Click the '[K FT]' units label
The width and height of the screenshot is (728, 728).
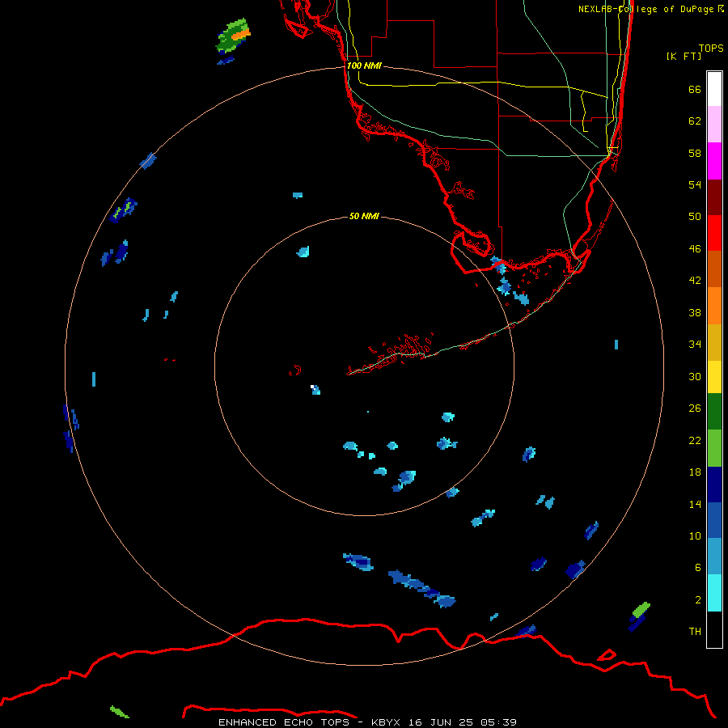pyautogui.click(x=684, y=56)
